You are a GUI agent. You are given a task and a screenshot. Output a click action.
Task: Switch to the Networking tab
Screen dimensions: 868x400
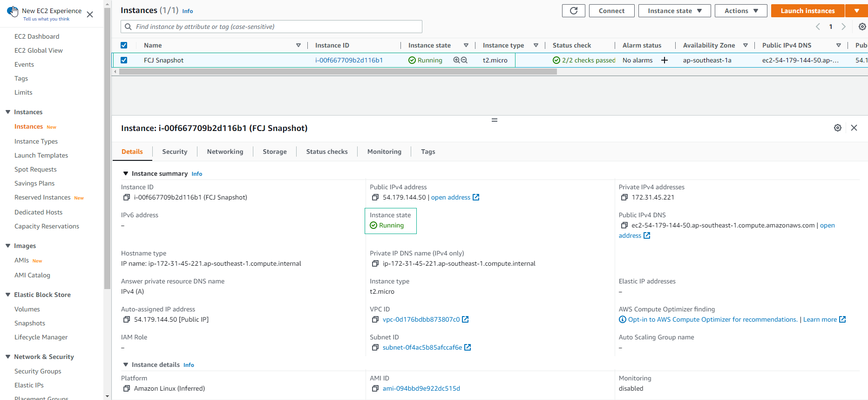225,152
